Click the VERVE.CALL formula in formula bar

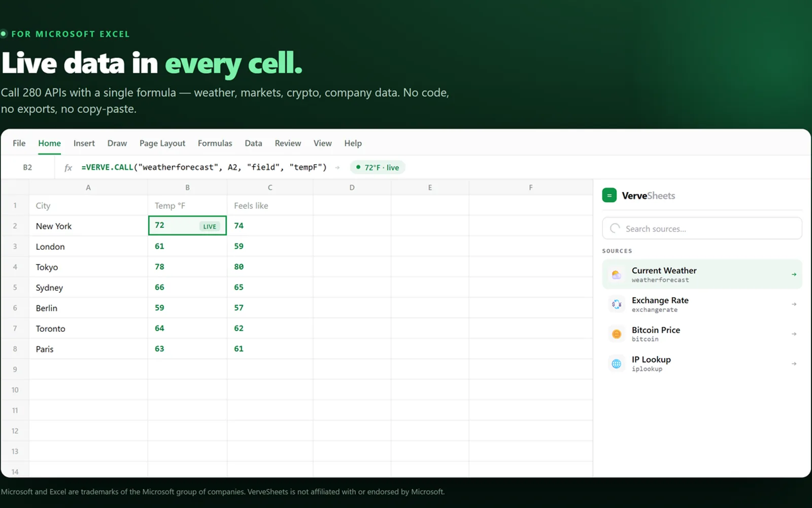tap(204, 167)
